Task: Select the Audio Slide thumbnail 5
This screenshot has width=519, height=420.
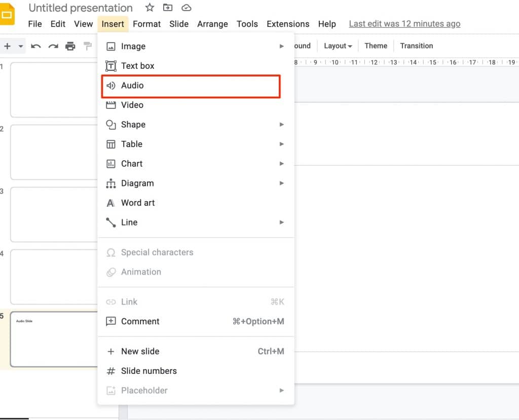Action: [54, 339]
